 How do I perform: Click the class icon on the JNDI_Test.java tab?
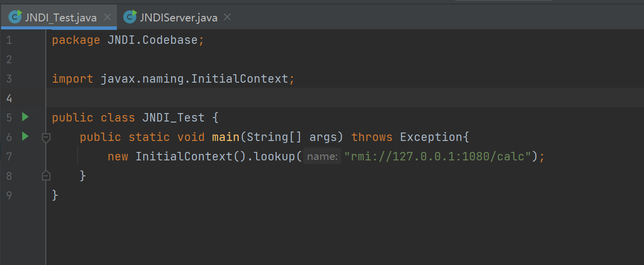[x=15, y=17]
